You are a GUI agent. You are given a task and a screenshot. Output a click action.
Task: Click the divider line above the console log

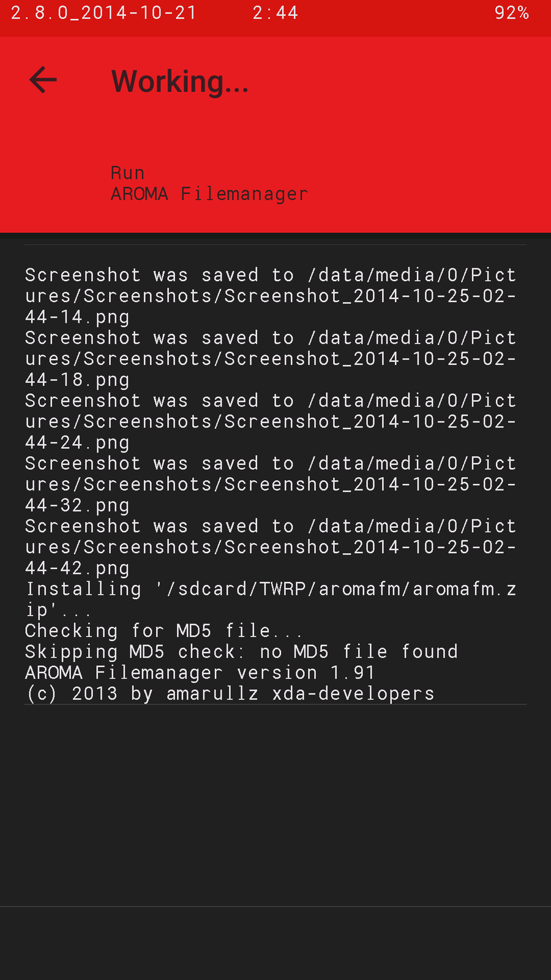275,245
